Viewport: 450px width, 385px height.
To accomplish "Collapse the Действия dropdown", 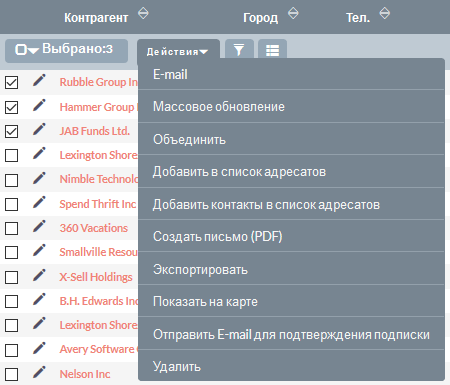I will click(178, 52).
